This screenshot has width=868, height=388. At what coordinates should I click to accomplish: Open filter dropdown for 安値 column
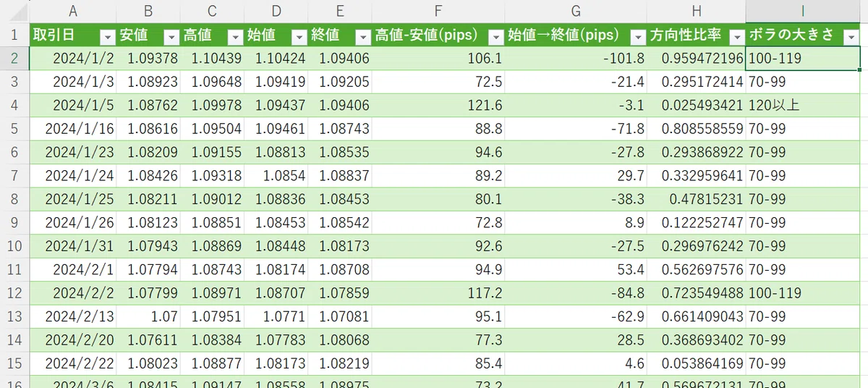coord(171,38)
